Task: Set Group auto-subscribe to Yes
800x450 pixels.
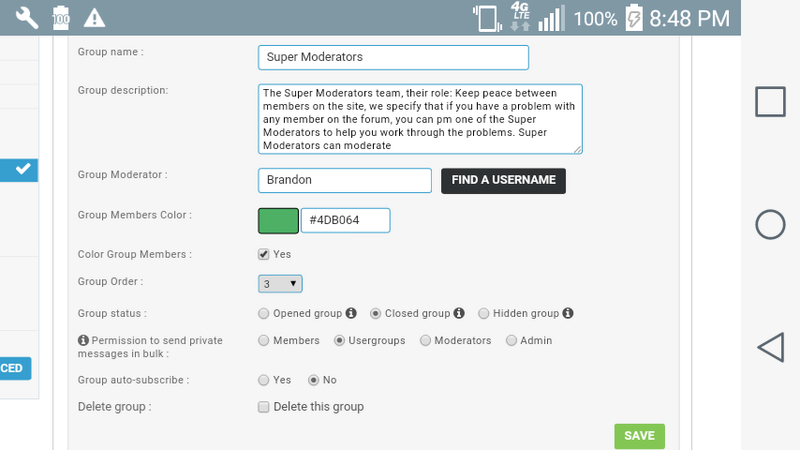Action: [x=263, y=380]
